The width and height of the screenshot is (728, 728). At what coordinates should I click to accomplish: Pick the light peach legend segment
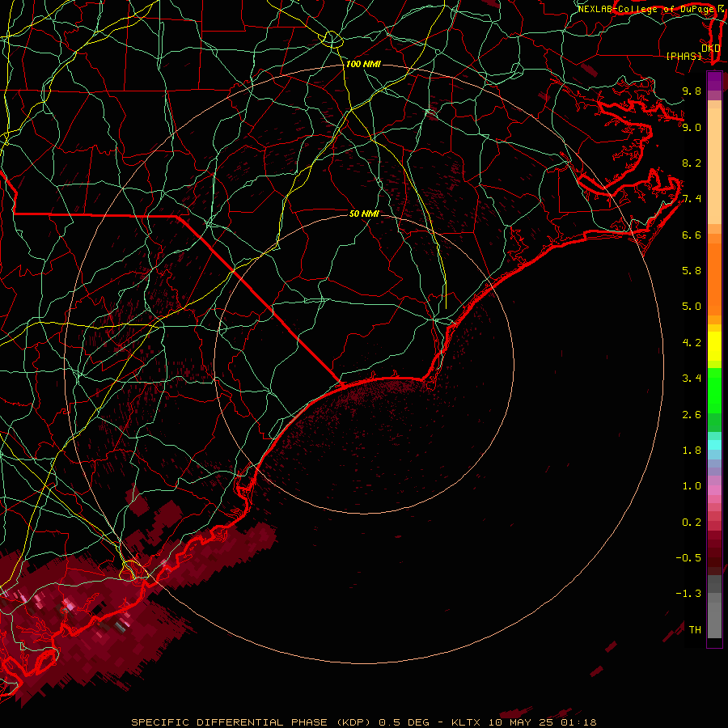pyautogui.click(x=714, y=166)
